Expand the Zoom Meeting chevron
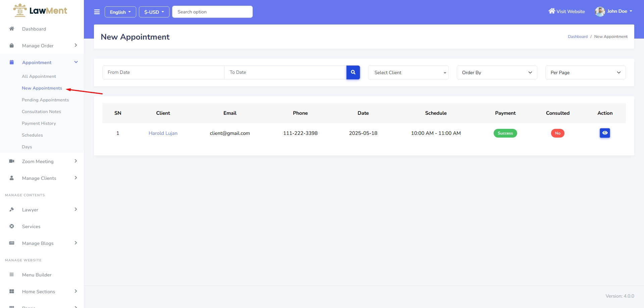This screenshot has height=308, width=644. 76,161
